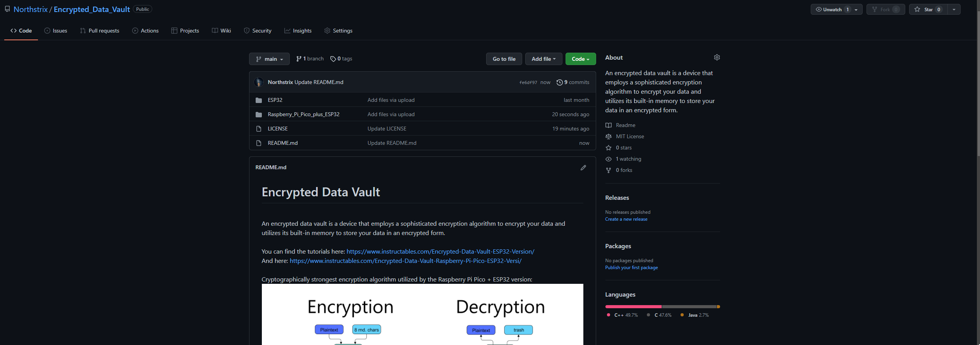Click the repository icon beside Northstrix
This screenshot has width=980, height=345.
tap(7, 9)
